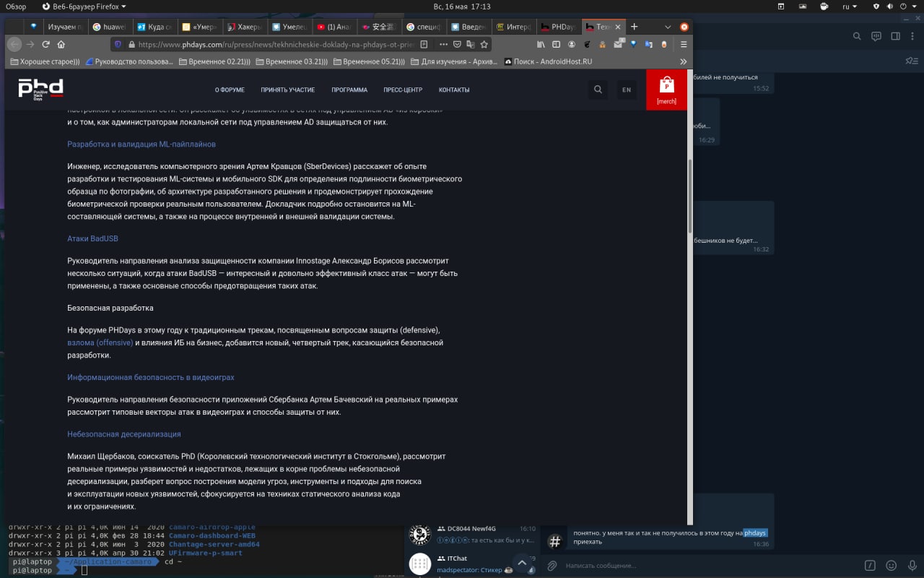
Task: Jump to bottom of Telegram chat list
Action: click(x=522, y=563)
